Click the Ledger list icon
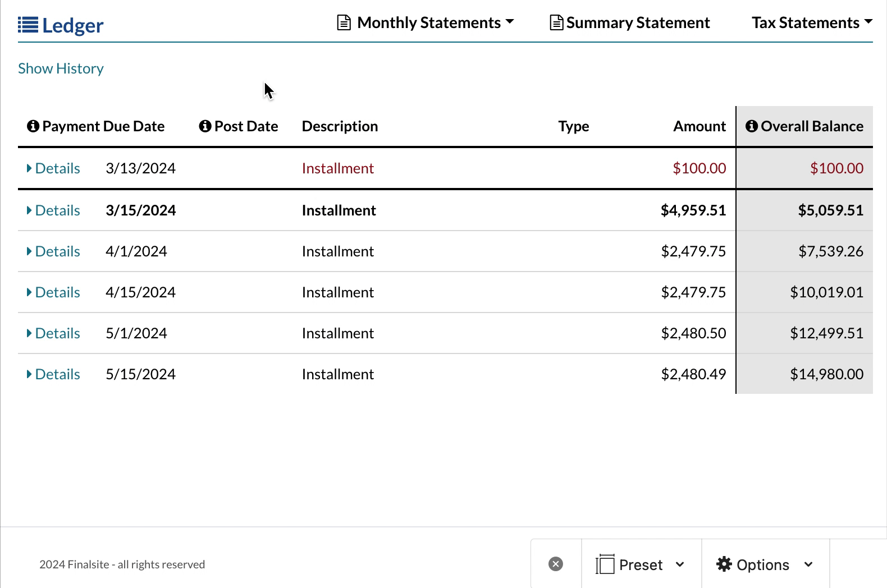The height and width of the screenshot is (588, 887). pos(28,25)
